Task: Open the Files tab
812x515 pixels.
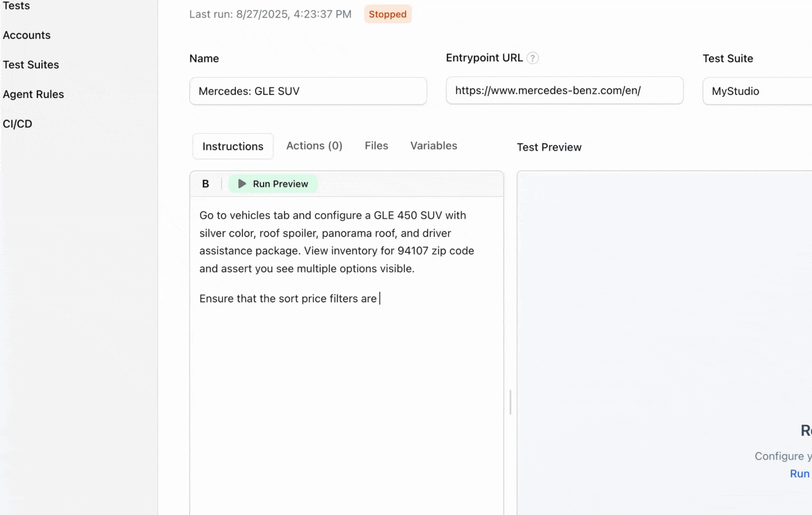Action: pyautogui.click(x=376, y=146)
